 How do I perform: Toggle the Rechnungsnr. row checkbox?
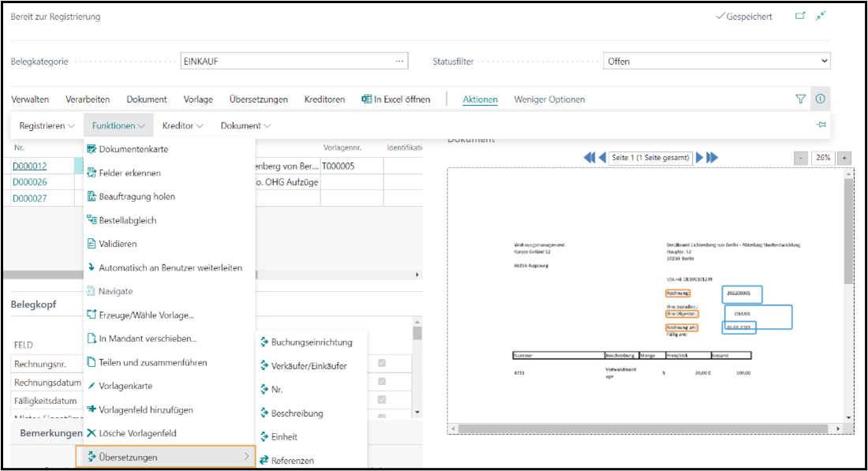tap(382, 363)
